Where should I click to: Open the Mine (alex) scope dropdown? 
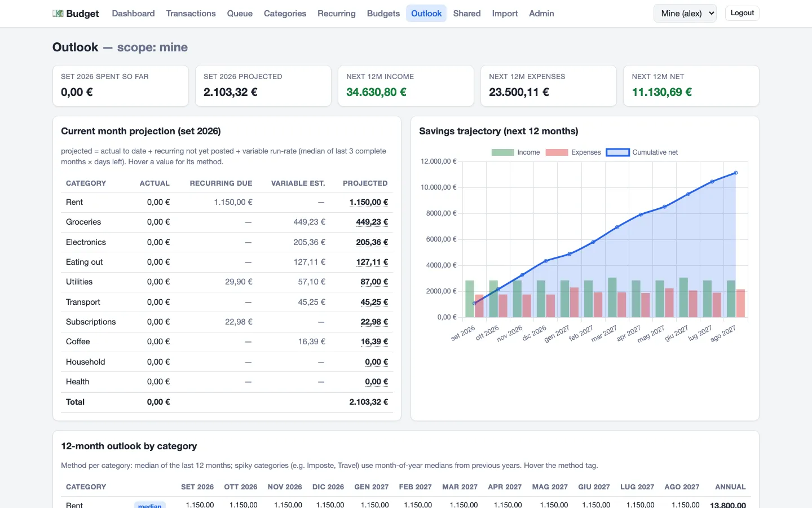pyautogui.click(x=685, y=14)
